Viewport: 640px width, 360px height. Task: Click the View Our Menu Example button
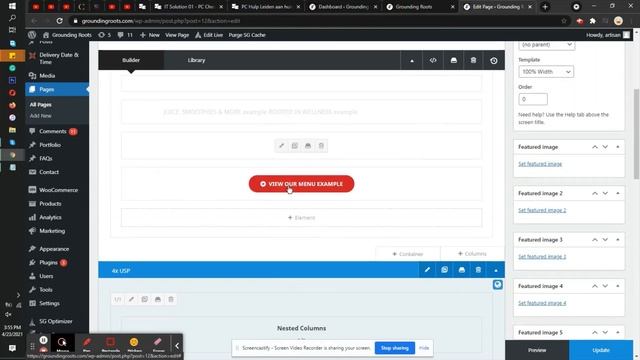click(x=301, y=184)
